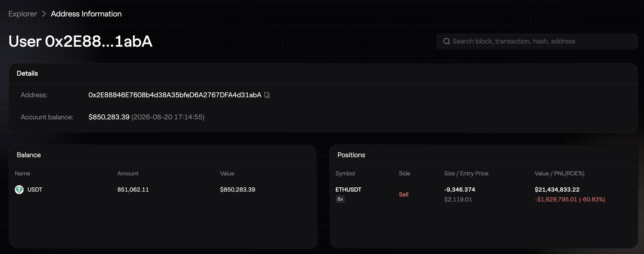Image resolution: width=644 pixels, height=254 pixels.
Task: Click the search magnifier icon
Action: pos(446,41)
